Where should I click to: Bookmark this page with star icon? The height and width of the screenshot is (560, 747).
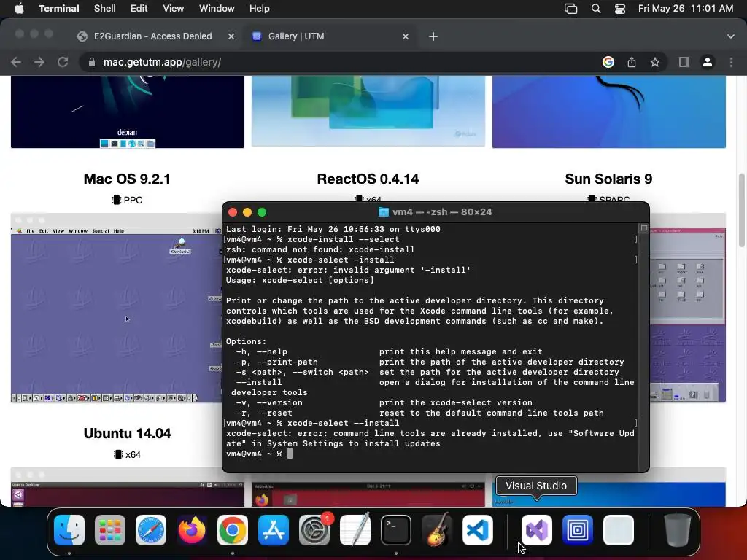(655, 62)
